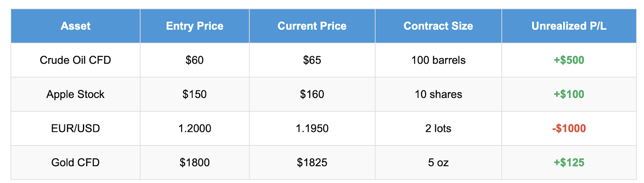Click the Contract Size column header
Image resolution: width=644 pixels, height=183 pixels.
pyautogui.click(x=438, y=26)
